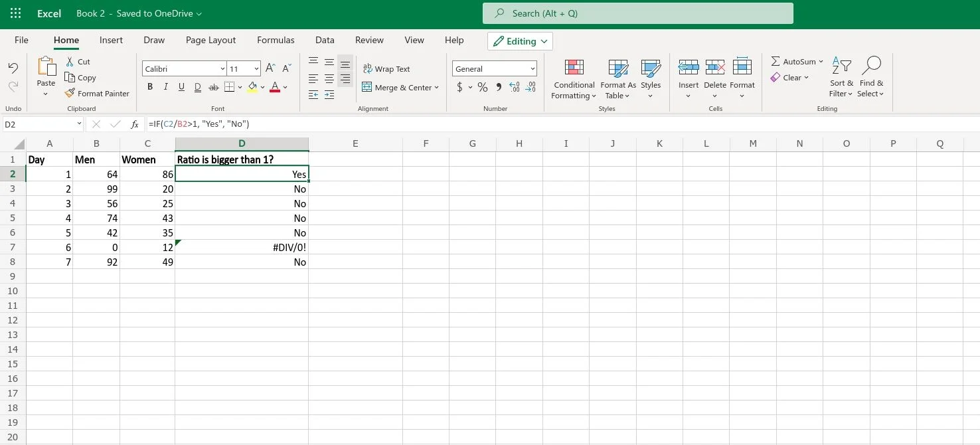Open the File tab

click(x=21, y=40)
